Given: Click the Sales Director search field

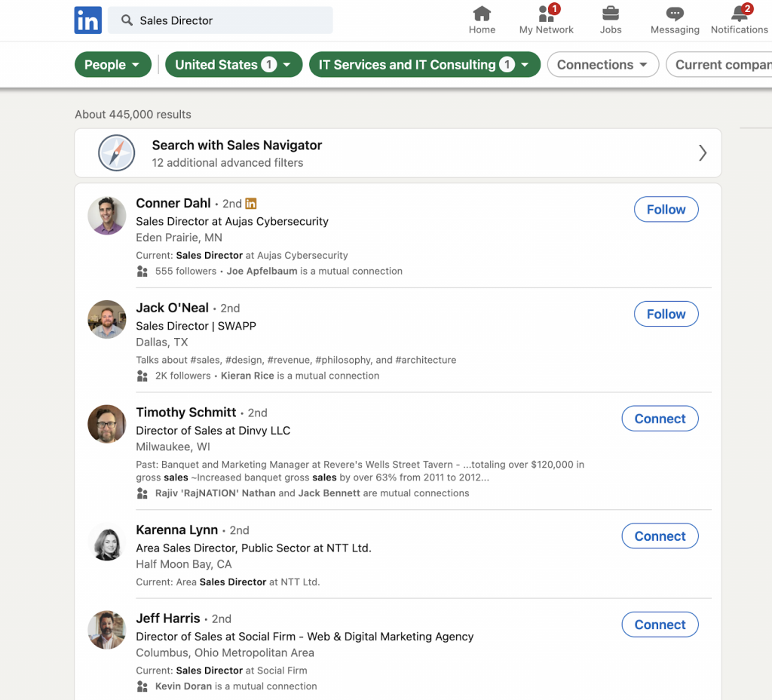Looking at the screenshot, I should coord(220,20).
